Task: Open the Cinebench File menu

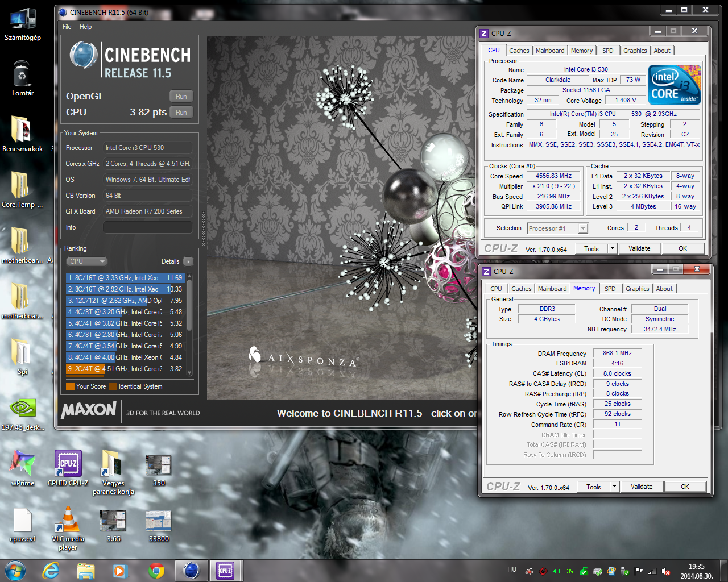Action: (67, 27)
